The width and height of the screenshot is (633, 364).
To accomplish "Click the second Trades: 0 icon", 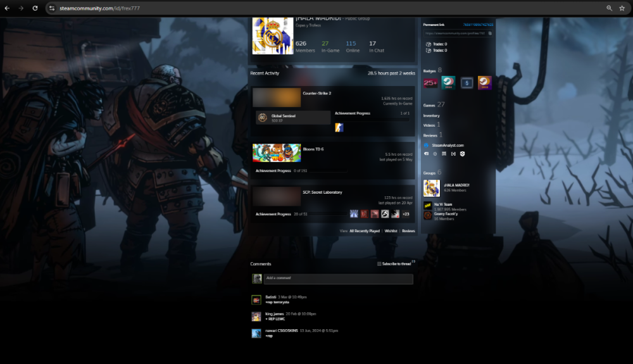I will click(x=429, y=51).
